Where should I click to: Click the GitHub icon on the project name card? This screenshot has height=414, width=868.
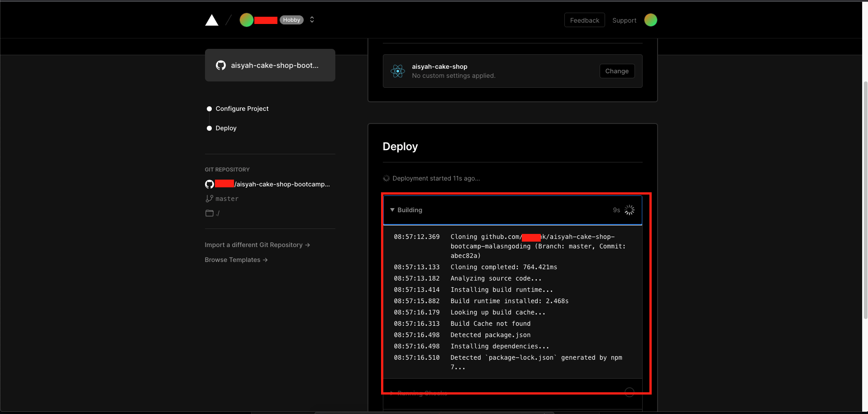click(220, 65)
